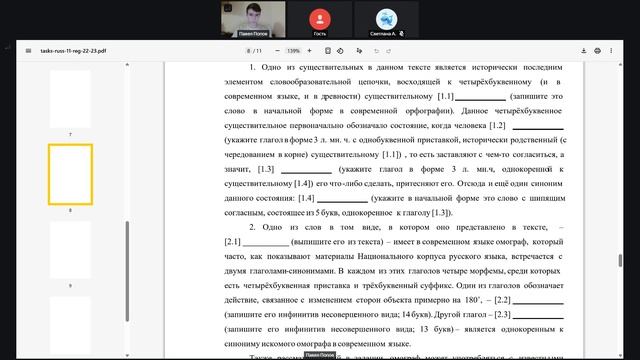Download the PDF file
The image size is (640, 360).
click(584, 51)
